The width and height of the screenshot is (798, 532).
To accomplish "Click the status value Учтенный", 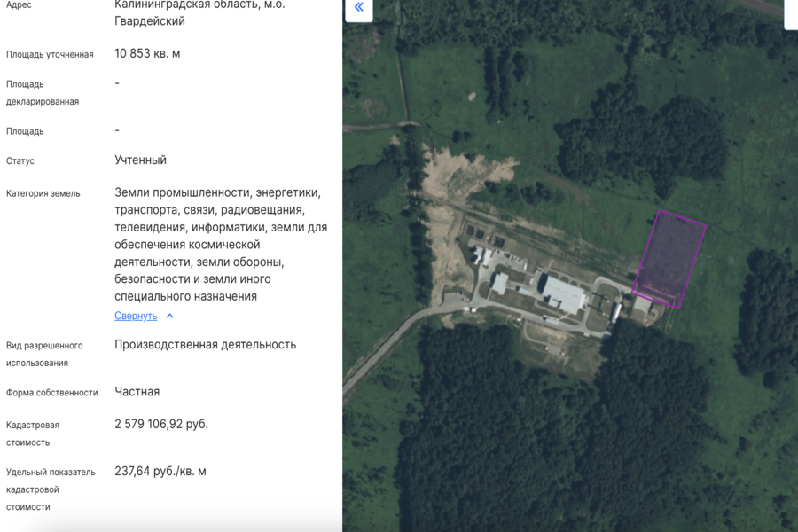I will (142, 160).
